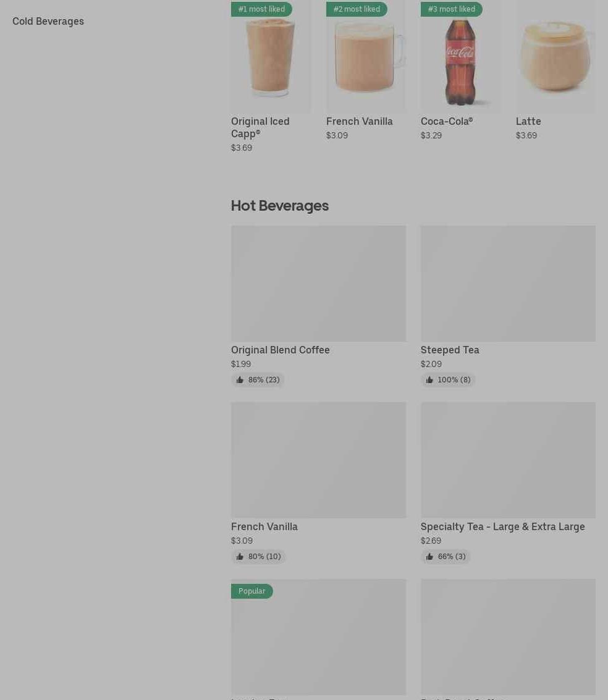Click the #1 most liked badge
The height and width of the screenshot is (700, 608).
click(261, 9)
